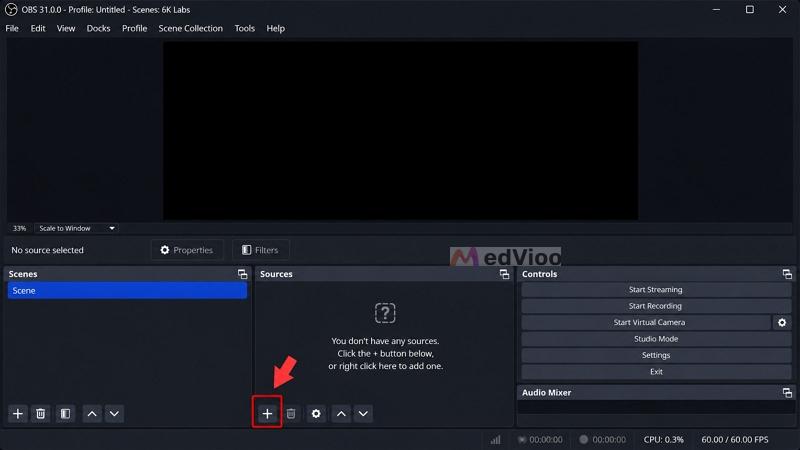
Task: Select the Scene item in Scenes list
Action: pyautogui.click(x=127, y=290)
